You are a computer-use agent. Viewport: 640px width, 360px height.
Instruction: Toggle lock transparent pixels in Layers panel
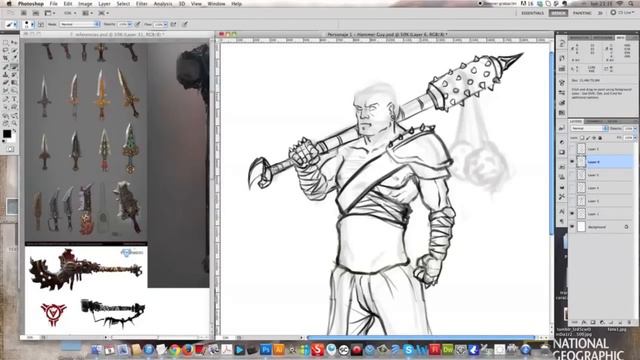pyautogui.click(x=582, y=138)
